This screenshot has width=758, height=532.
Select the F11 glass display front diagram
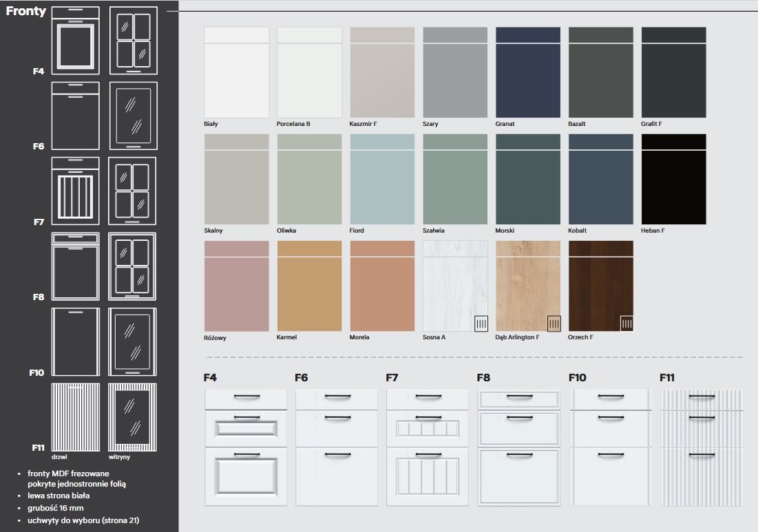(x=133, y=416)
